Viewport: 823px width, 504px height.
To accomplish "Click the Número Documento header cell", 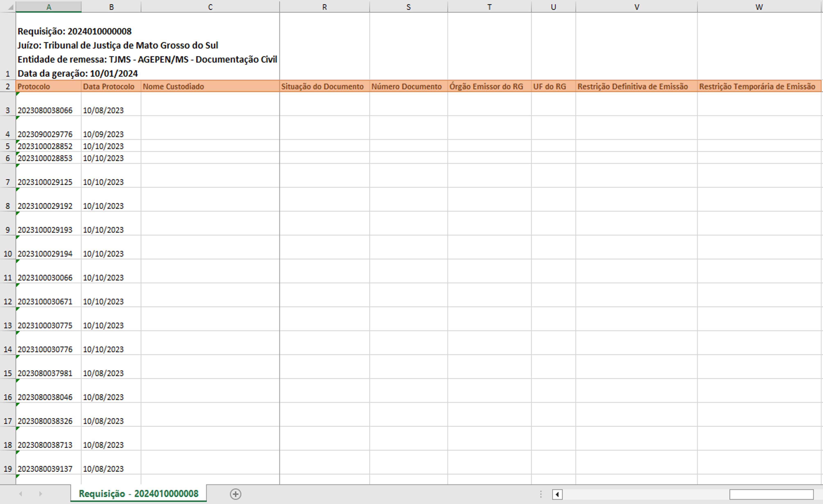I will coord(408,86).
